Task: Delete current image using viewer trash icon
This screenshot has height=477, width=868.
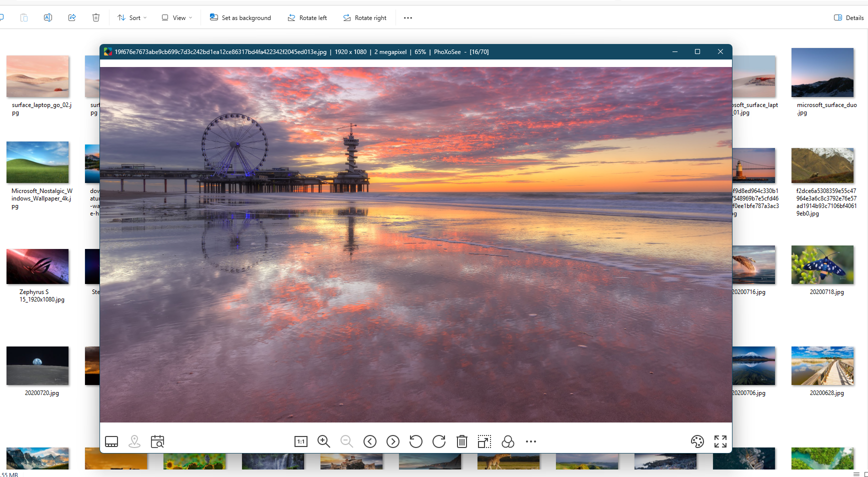Action: pos(462,441)
